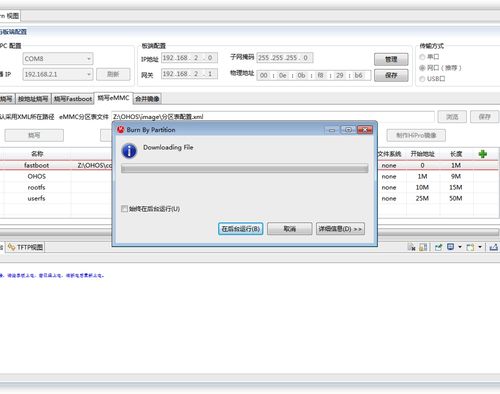Image resolution: width=500 pixels, height=394 pixels.
Task: Enable the always run in background checkbox
Action: pyautogui.click(x=124, y=209)
